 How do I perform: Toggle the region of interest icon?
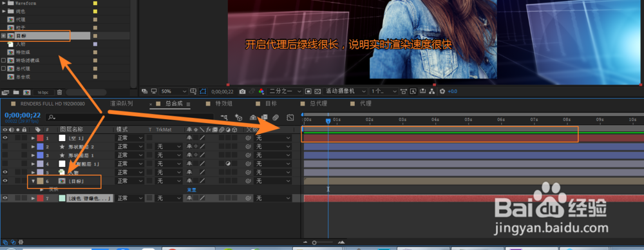[x=308, y=91]
